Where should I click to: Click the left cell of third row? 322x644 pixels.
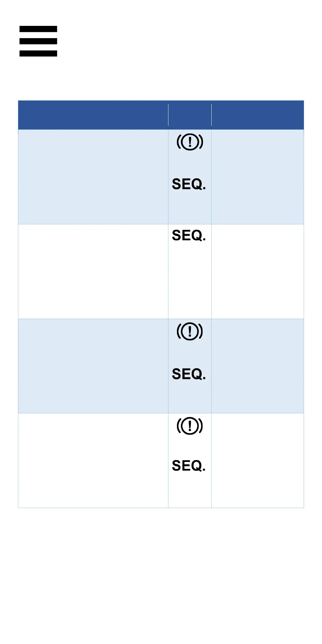[x=93, y=366]
